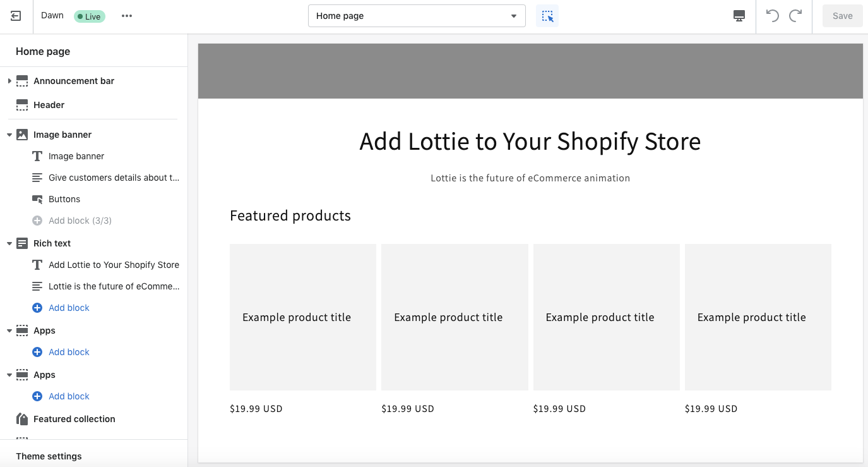
Task: Select the Header section icon
Action: pos(22,105)
